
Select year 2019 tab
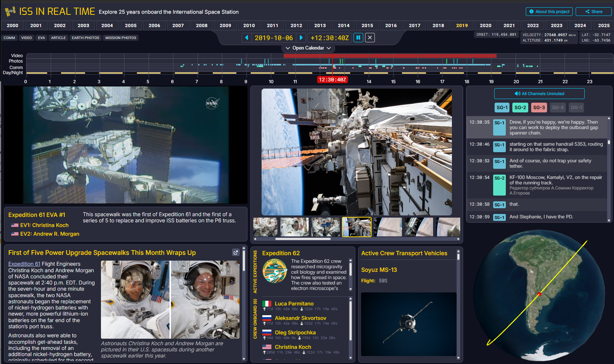462,25
